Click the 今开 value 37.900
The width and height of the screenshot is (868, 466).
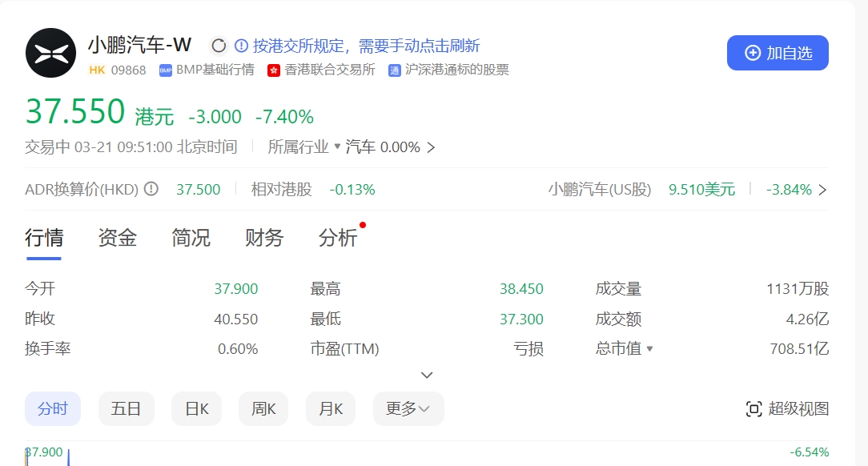[x=236, y=289]
